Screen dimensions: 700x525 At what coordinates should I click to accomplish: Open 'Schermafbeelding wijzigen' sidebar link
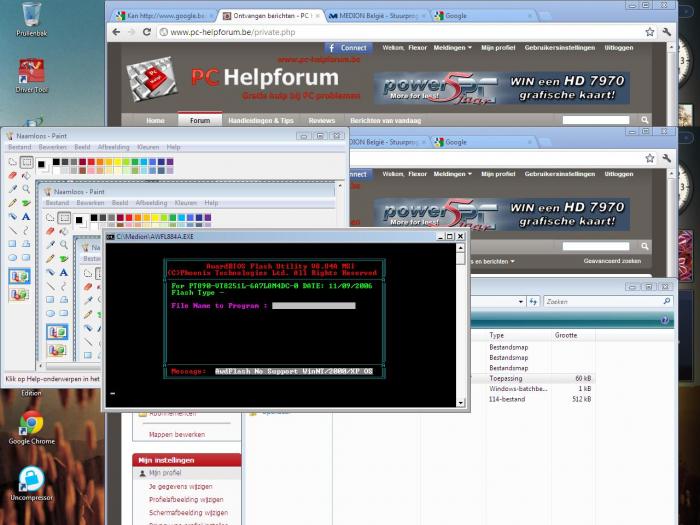[x=188, y=512]
